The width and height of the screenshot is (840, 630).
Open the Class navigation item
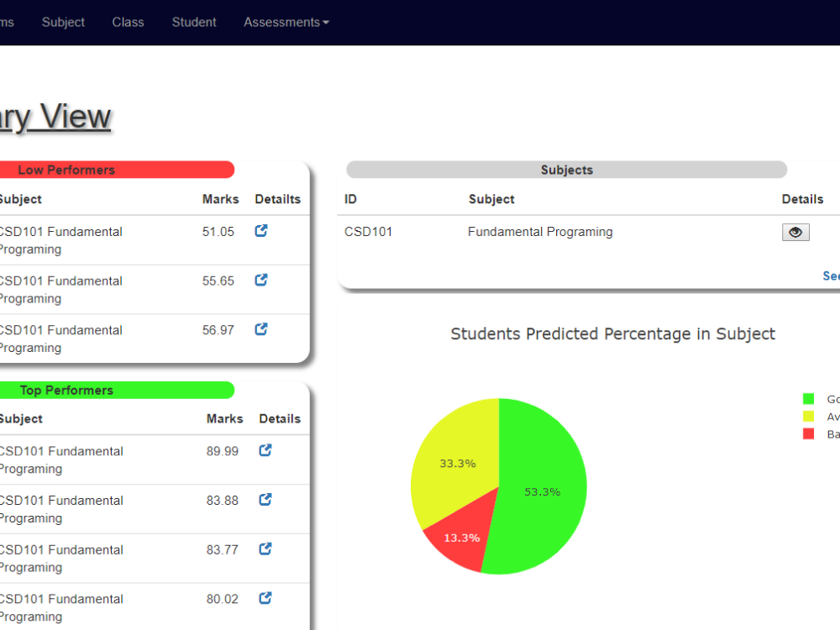point(128,23)
